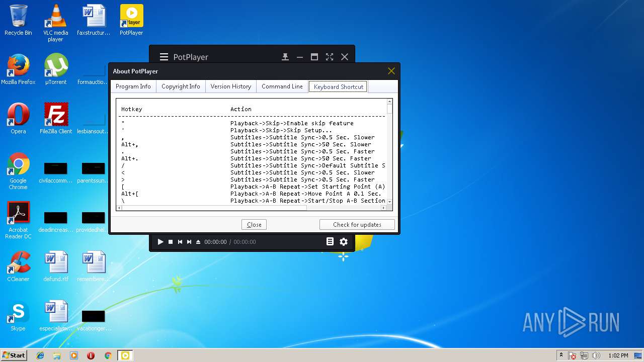Screen dimensions: 644x362
Task: Click the horizontal scrollbar left arrow
Action: (119, 208)
